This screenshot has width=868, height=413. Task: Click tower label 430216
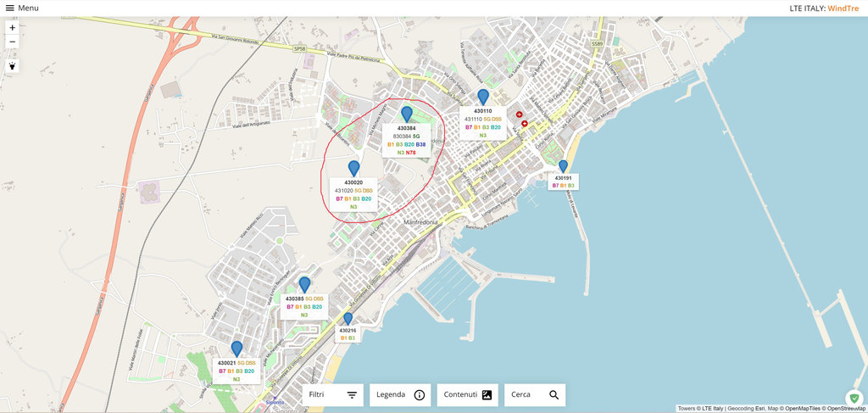(x=348, y=331)
